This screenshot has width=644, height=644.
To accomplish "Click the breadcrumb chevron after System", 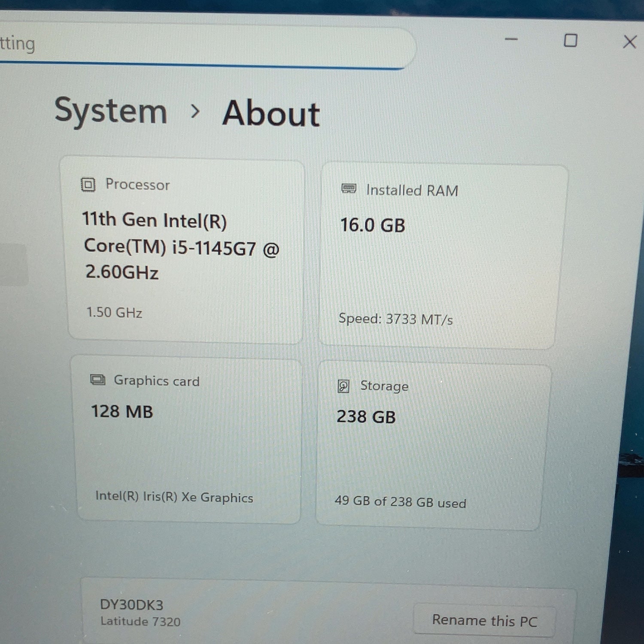I will 195,112.
